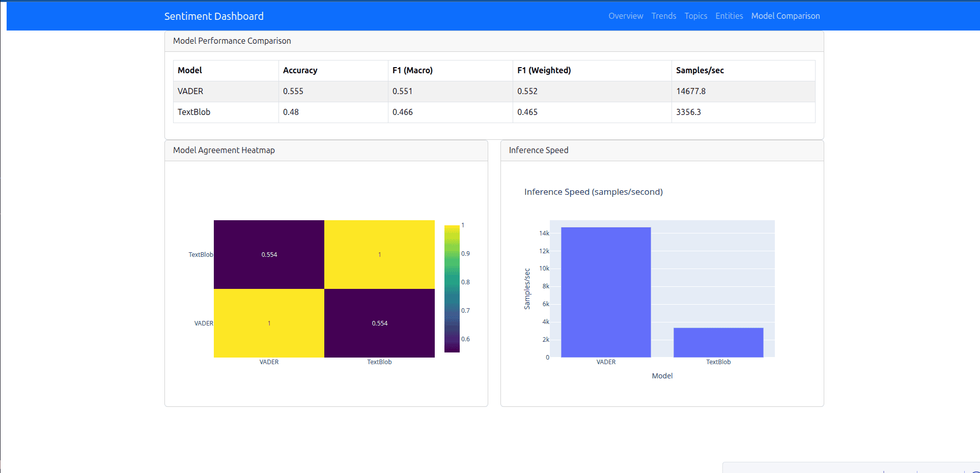Click the Model Performance Comparison header
The width and height of the screenshot is (980, 473).
232,41
